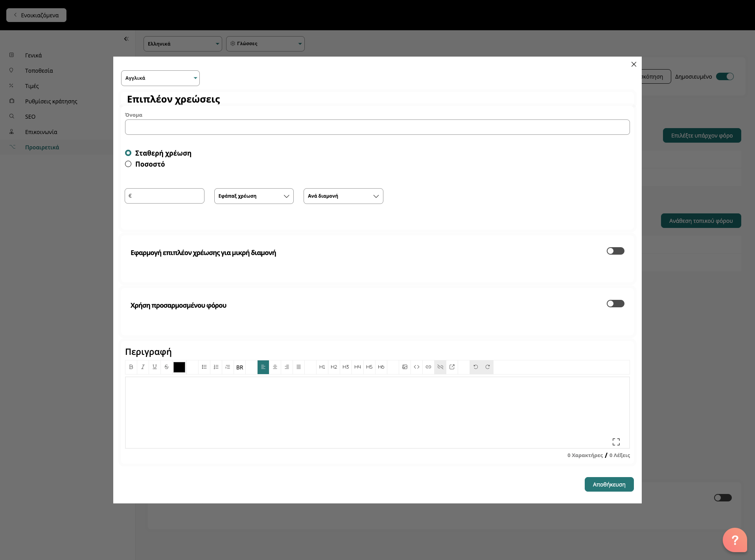Screen dimensions: 755x560
Task: Toggle Χρήση προσαρμοσμένου φόρου switch
Action: tap(615, 304)
